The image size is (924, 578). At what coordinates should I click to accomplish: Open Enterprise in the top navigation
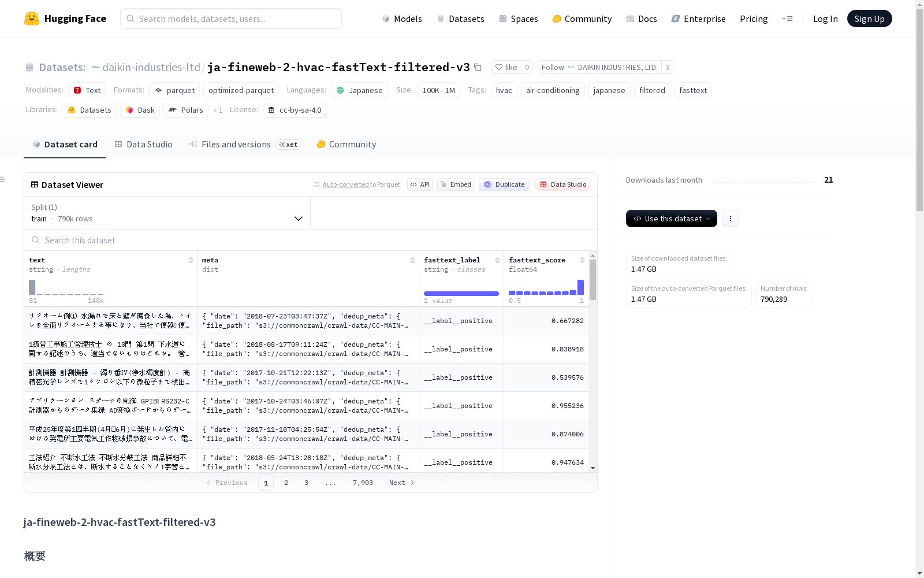point(699,18)
